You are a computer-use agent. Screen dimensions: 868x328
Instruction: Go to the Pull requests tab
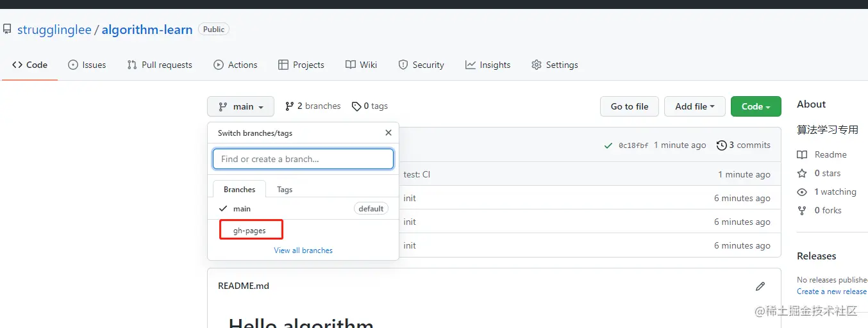coord(160,65)
